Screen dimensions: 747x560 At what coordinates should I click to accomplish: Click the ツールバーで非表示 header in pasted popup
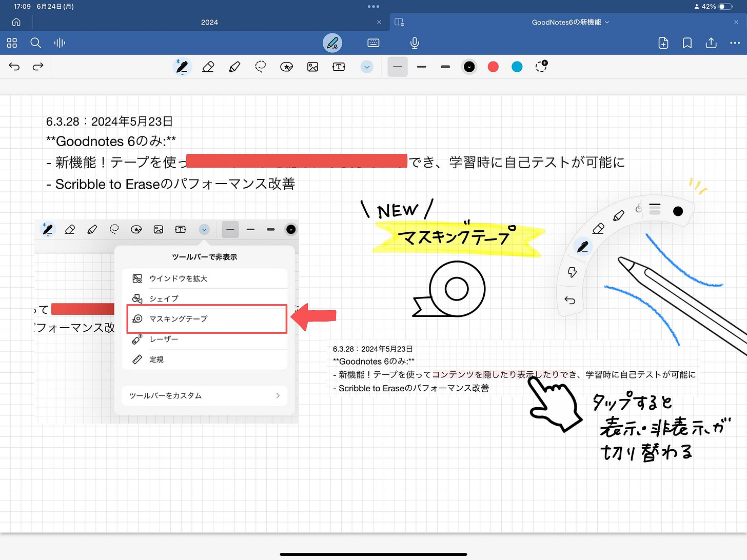click(205, 257)
